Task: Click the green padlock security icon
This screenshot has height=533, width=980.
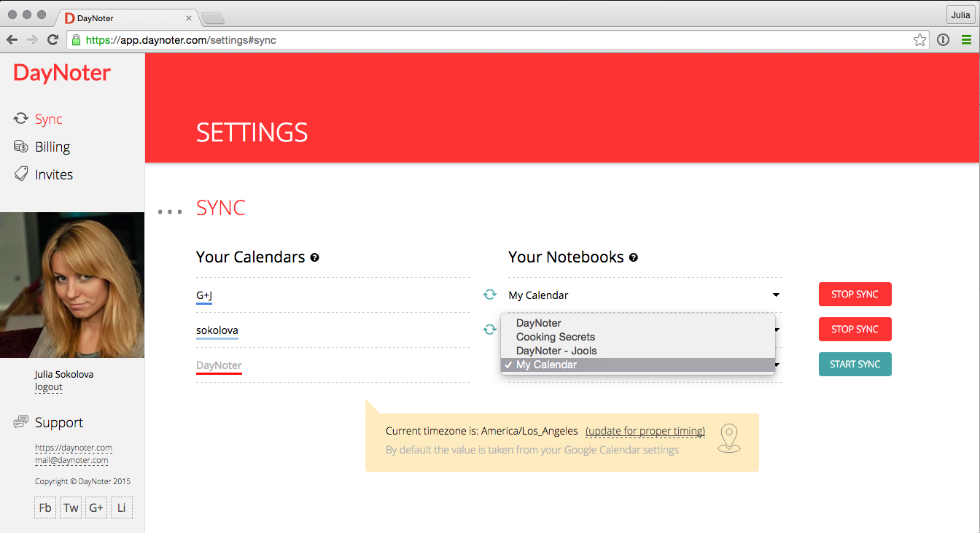Action: point(76,40)
